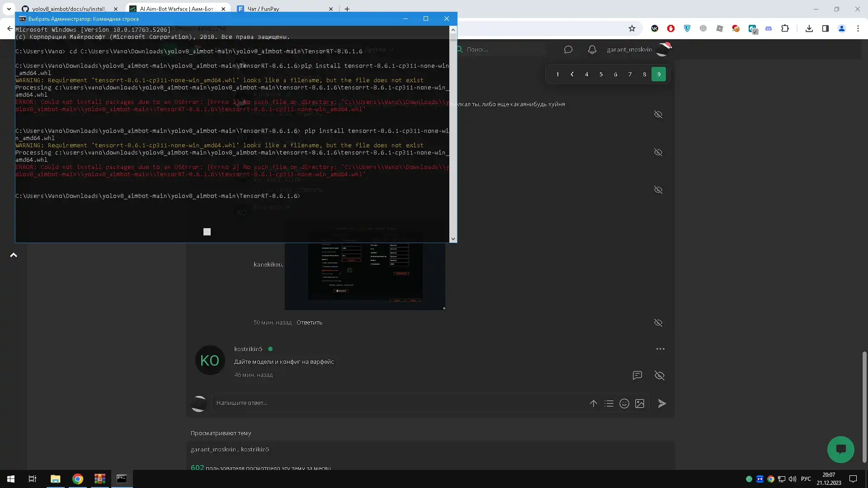This screenshot has width=868, height=488.
Task: Open forum notifications bell icon
Action: [x=592, y=50]
